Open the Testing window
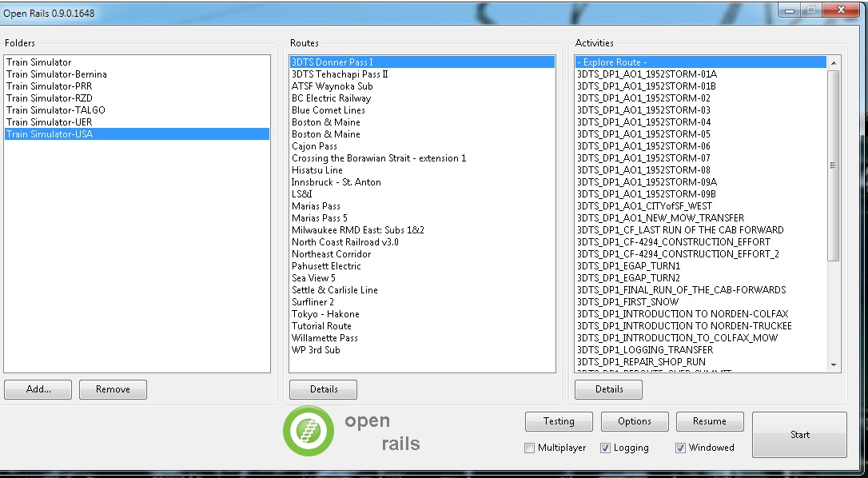 coord(559,421)
